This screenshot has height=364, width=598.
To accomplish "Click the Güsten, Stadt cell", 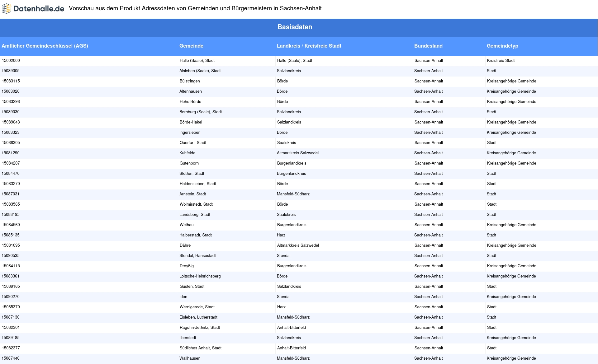I will pyautogui.click(x=192, y=287).
